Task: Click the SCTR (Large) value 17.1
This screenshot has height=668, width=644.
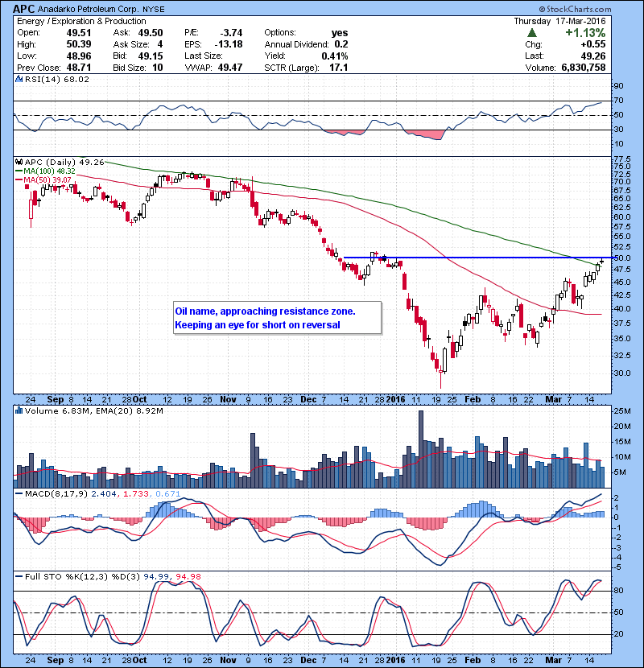Action: [x=338, y=68]
